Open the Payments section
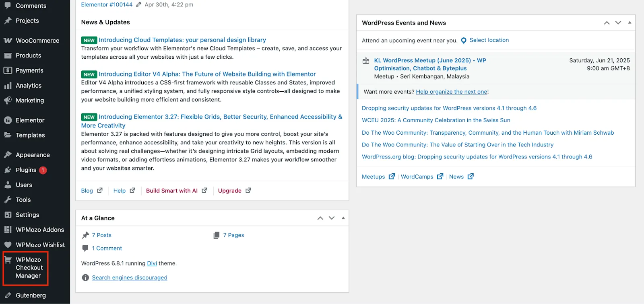This screenshot has height=304, width=644. (29, 70)
